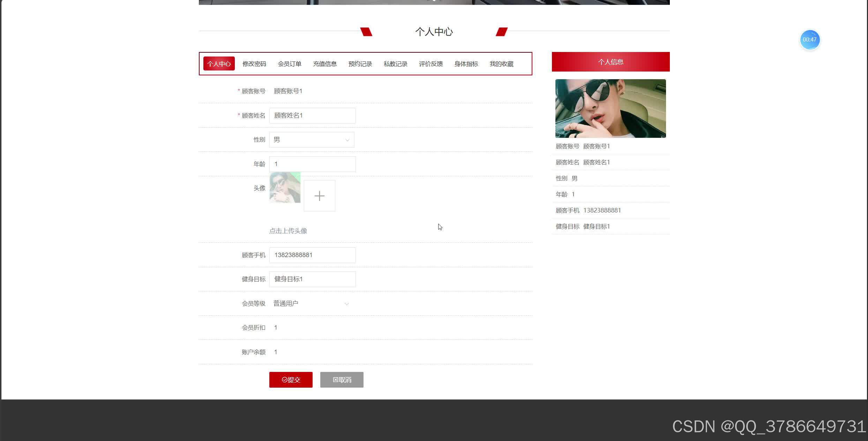Expand the dropdown arrow next to 普通用户
868x441 pixels.
pos(346,304)
